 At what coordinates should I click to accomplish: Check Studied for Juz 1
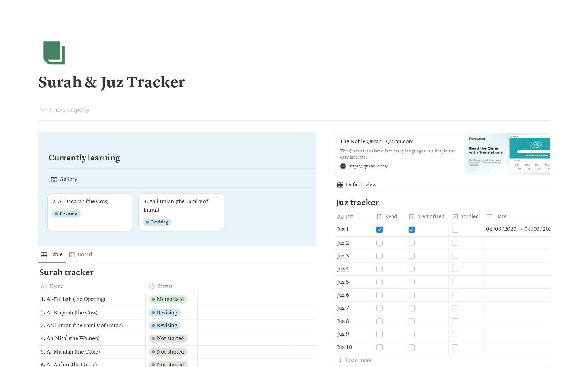pos(455,230)
